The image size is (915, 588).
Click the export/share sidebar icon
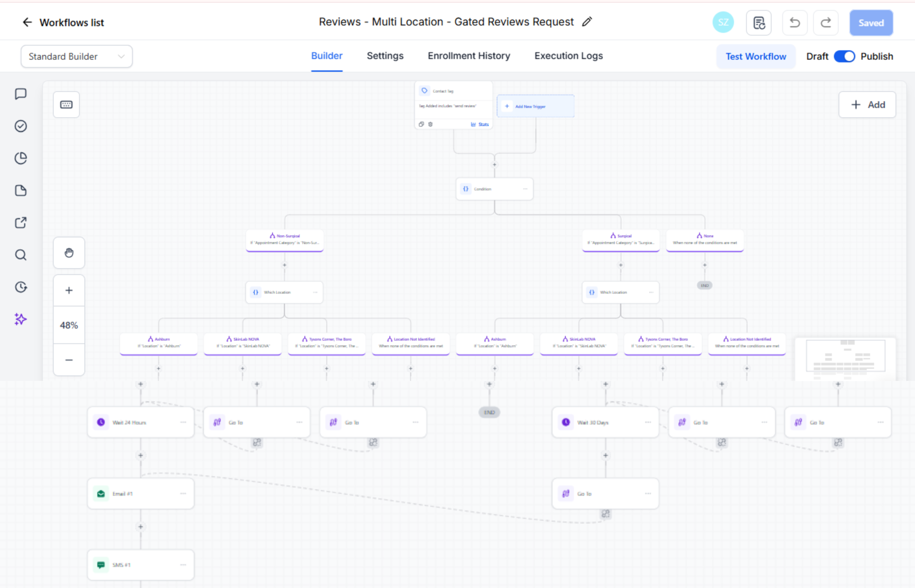[21, 223]
